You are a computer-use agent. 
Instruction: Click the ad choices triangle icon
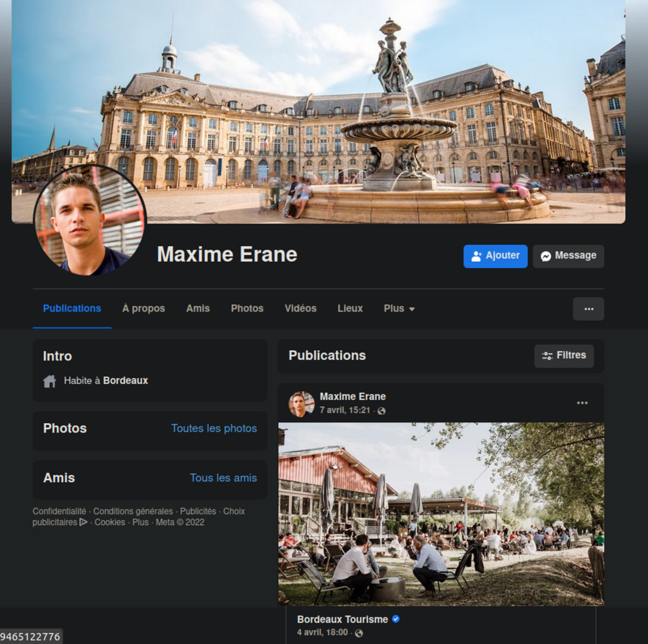(x=83, y=522)
